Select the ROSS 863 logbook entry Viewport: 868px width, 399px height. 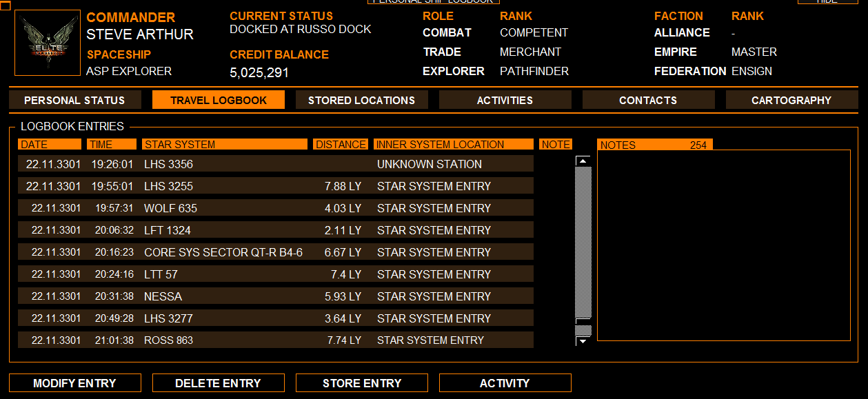pos(276,340)
